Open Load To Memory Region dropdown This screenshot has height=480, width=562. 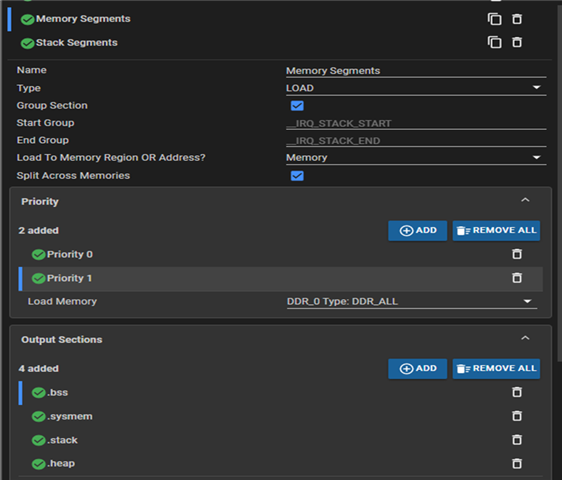416,157
